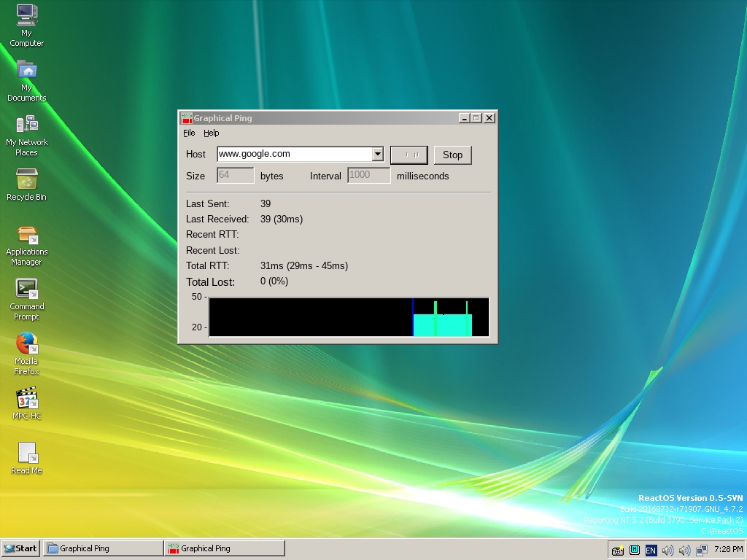This screenshot has height=560, width=747.
Task: Click the EN language indicator
Action: point(651,550)
